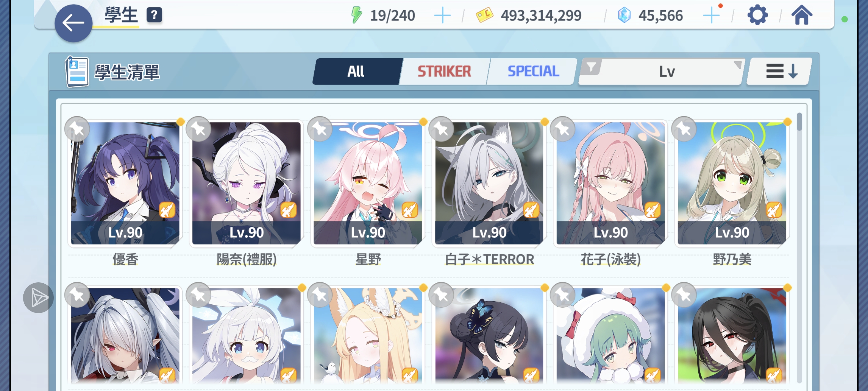Open the 白子＊TERROR student card
This screenshot has height=391, width=868.
489,183
